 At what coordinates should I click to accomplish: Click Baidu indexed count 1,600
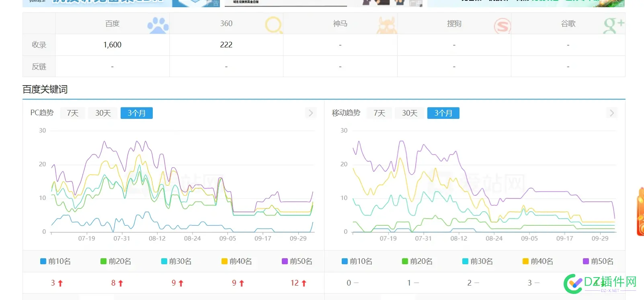pyautogui.click(x=112, y=45)
